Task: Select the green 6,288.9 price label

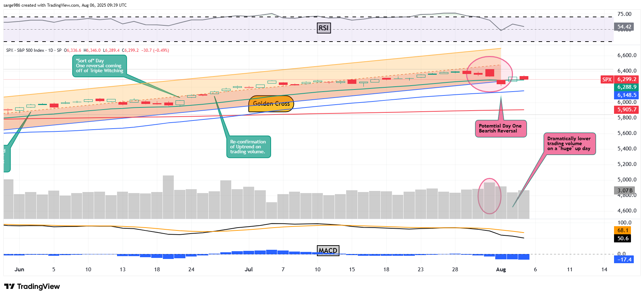Action: pos(627,87)
